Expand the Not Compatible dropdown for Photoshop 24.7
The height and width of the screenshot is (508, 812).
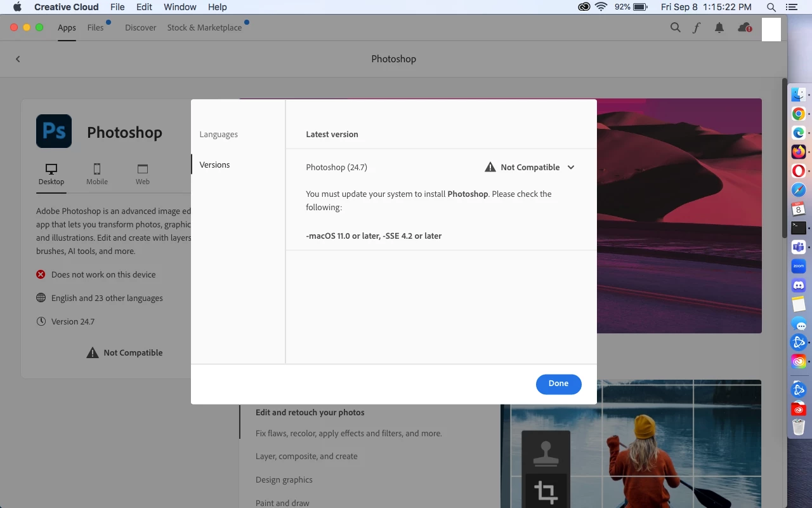[571, 168]
